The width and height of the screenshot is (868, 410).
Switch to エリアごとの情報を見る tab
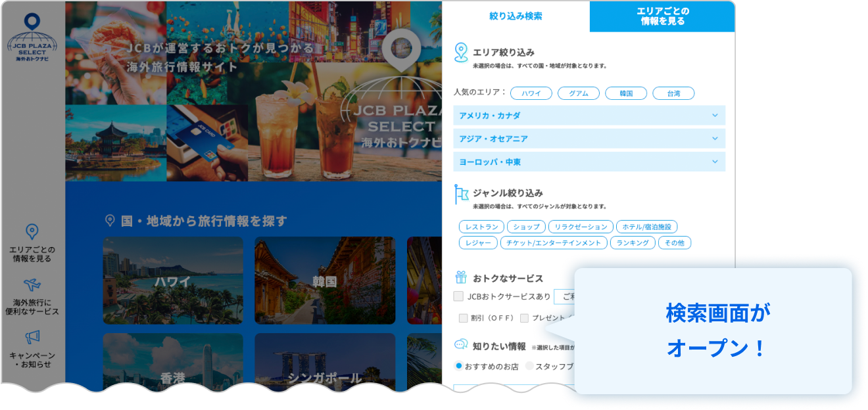pyautogui.click(x=662, y=16)
